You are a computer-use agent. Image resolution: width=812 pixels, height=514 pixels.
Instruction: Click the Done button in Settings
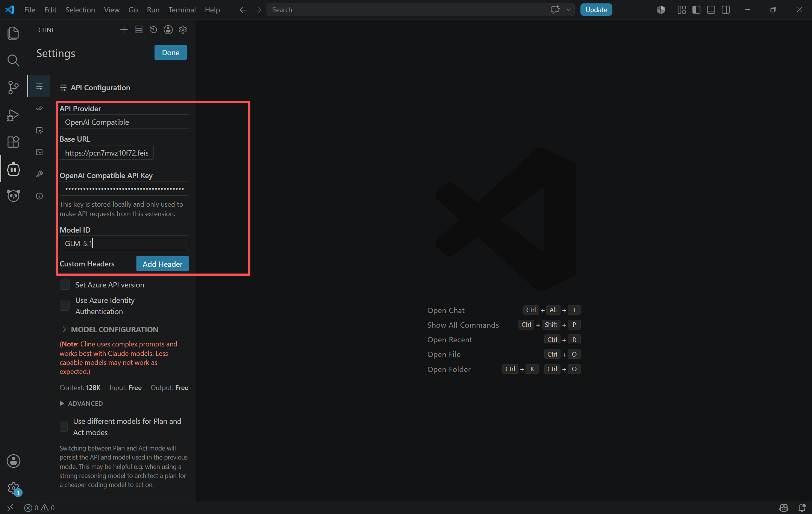[171, 53]
